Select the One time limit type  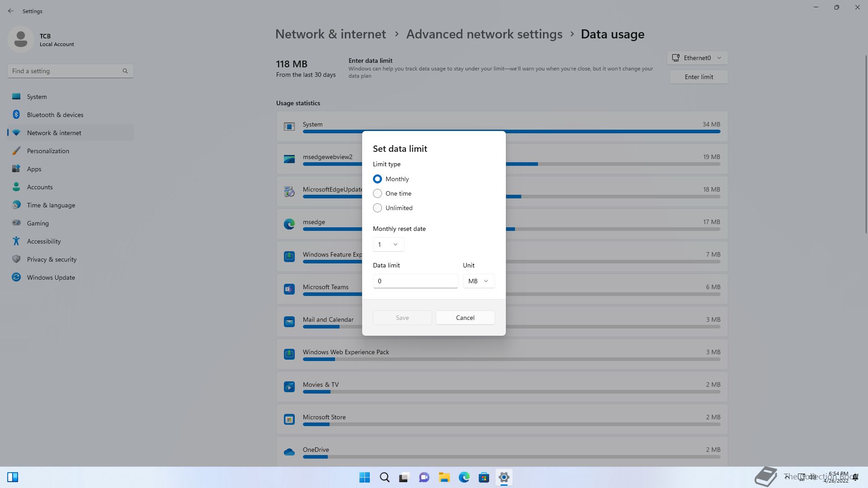click(377, 193)
